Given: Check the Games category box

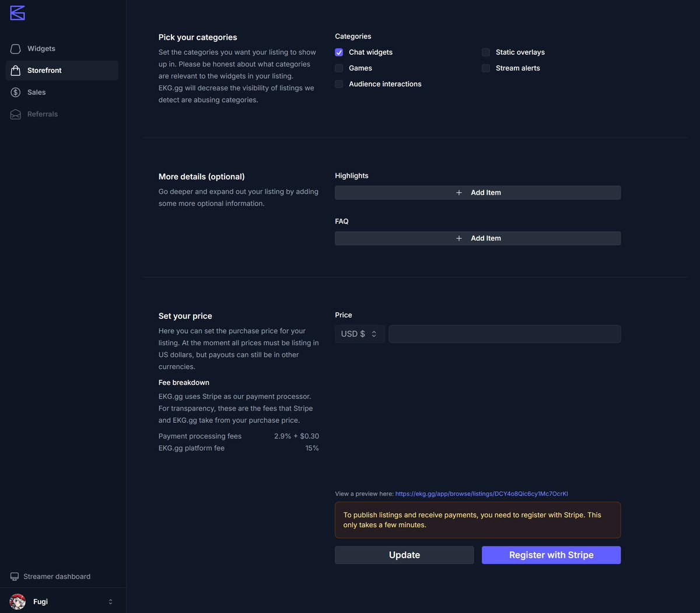Looking at the screenshot, I should [x=339, y=68].
